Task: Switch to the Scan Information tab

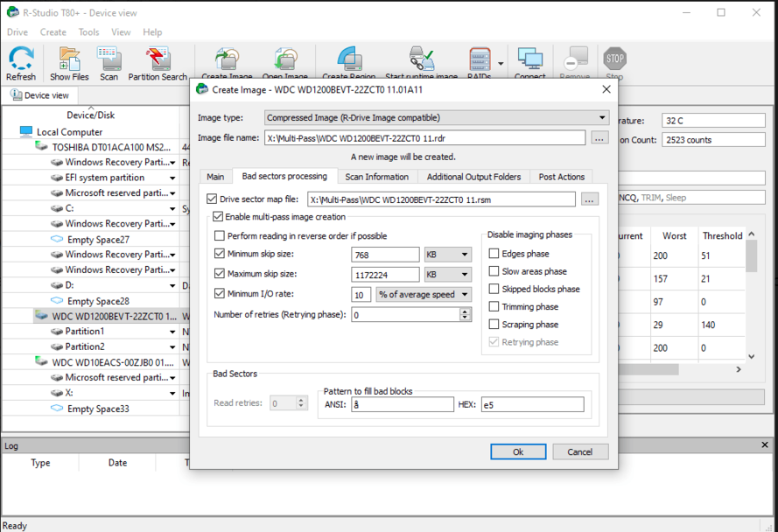Action: [x=376, y=177]
